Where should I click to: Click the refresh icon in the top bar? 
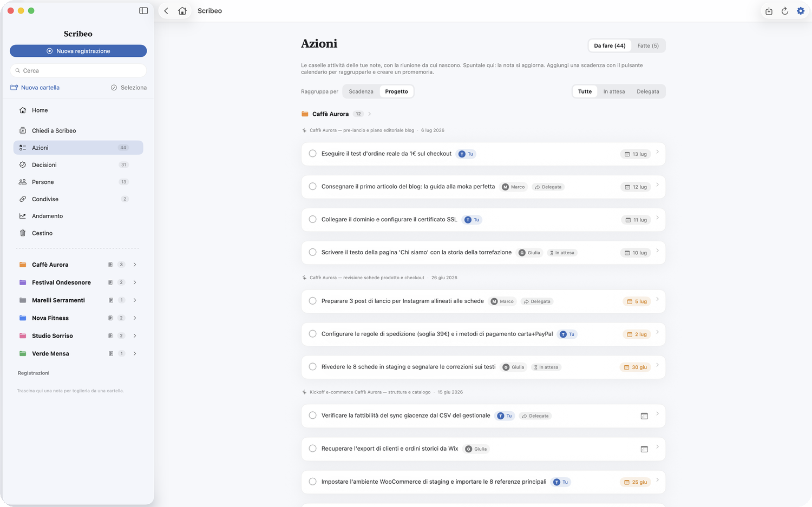[784, 11]
